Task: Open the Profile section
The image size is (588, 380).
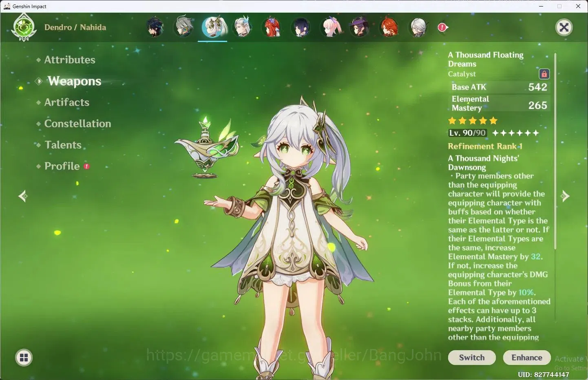Action: tap(62, 166)
